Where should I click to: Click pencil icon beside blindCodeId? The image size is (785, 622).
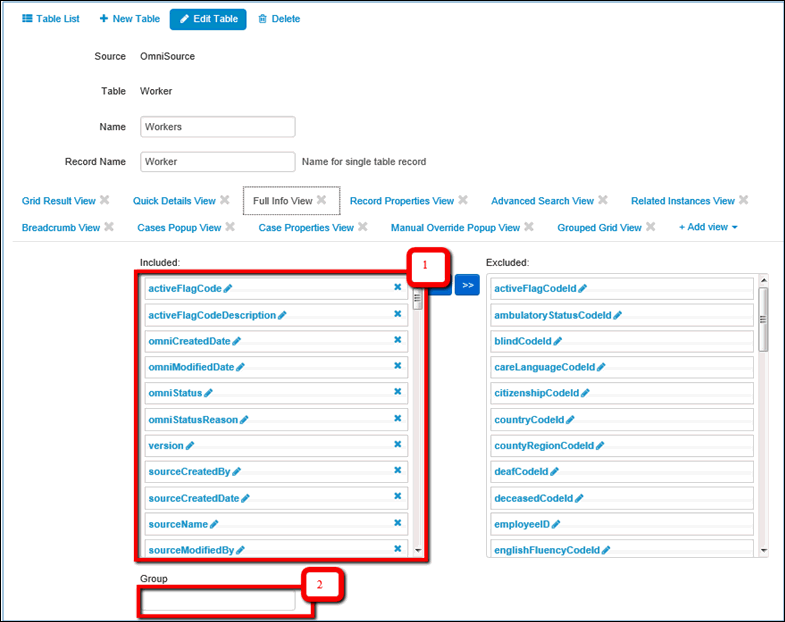pos(558,341)
